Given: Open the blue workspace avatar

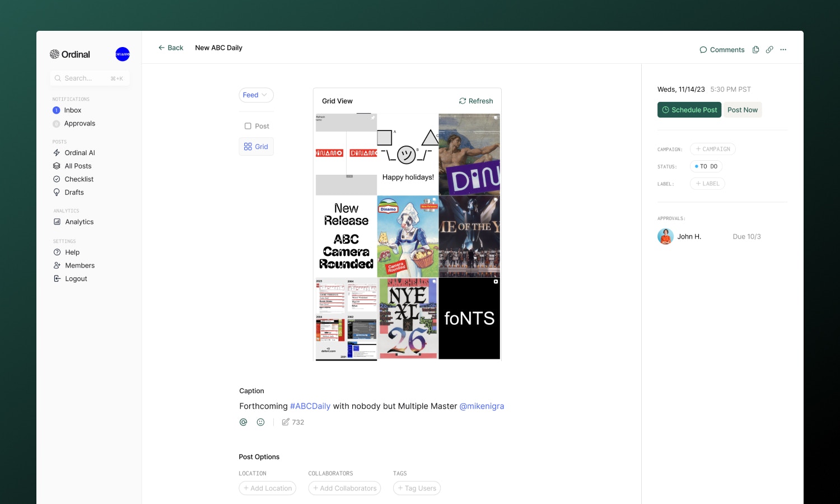Looking at the screenshot, I should (123, 54).
